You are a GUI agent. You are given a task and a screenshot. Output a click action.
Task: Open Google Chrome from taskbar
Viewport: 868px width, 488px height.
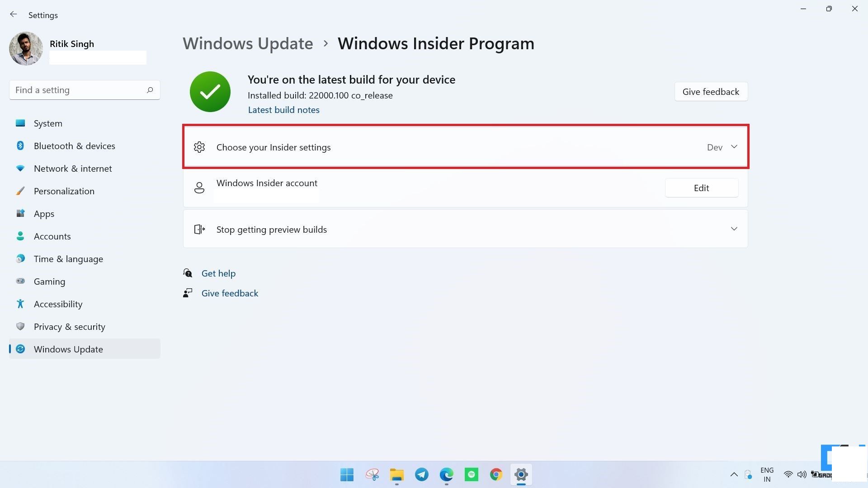[496, 474]
